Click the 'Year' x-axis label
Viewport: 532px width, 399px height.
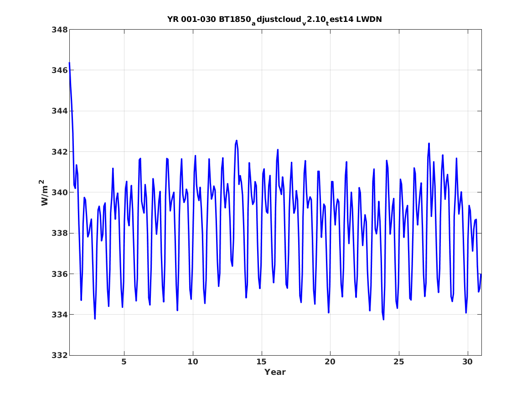[275, 372]
